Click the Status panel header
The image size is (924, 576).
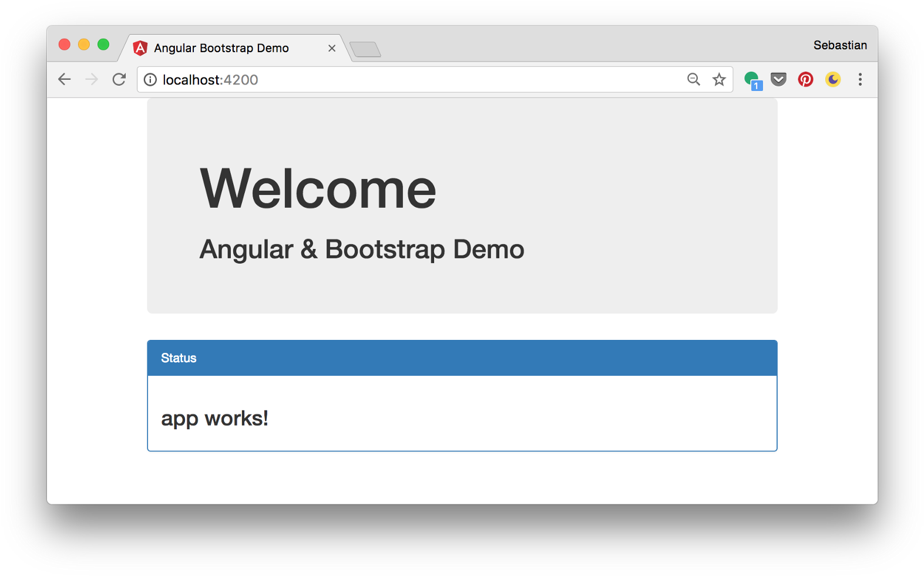coord(462,358)
